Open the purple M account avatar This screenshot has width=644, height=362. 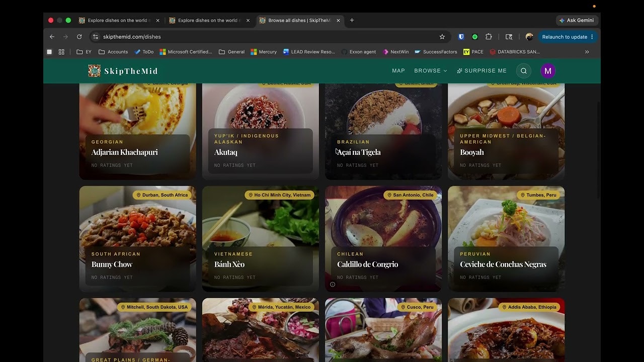click(548, 71)
